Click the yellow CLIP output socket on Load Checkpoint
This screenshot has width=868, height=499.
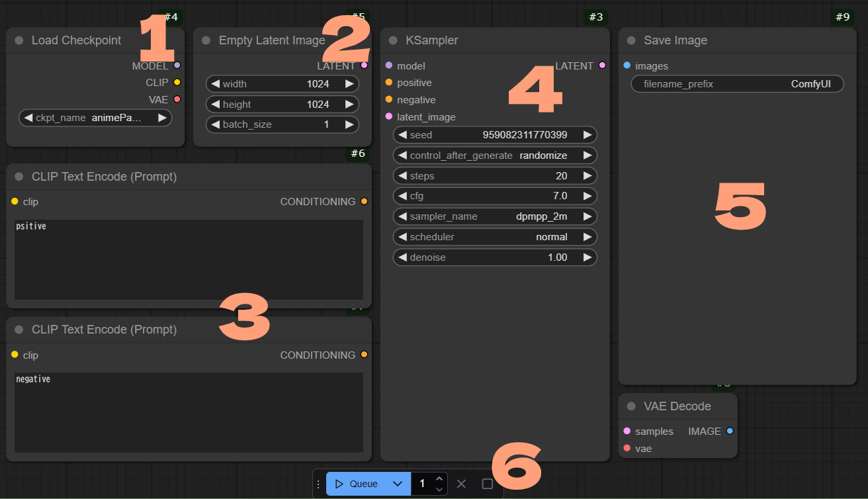177,83
